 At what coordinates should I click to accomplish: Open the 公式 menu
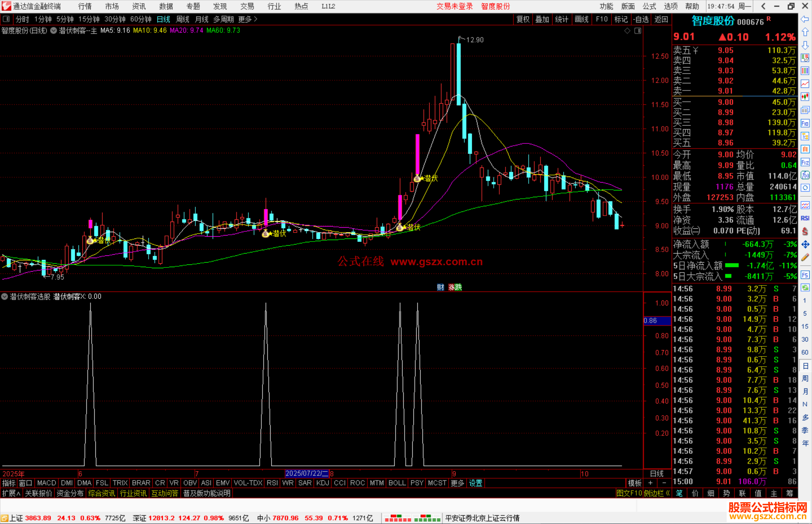click(x=649, y=6)
